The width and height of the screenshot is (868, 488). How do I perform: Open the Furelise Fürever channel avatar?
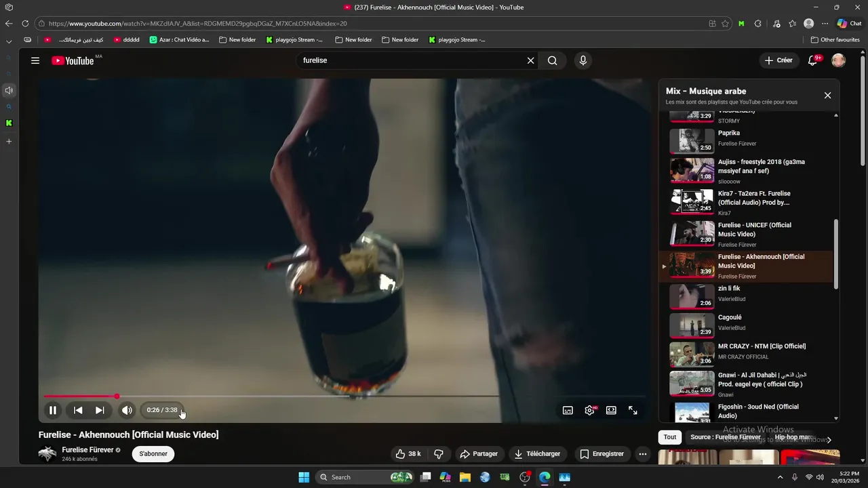click(47, 453)
